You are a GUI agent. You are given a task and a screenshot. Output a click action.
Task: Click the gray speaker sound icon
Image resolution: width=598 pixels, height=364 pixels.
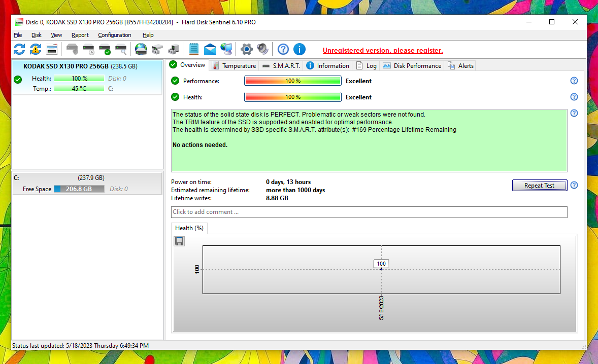[263, 49]
